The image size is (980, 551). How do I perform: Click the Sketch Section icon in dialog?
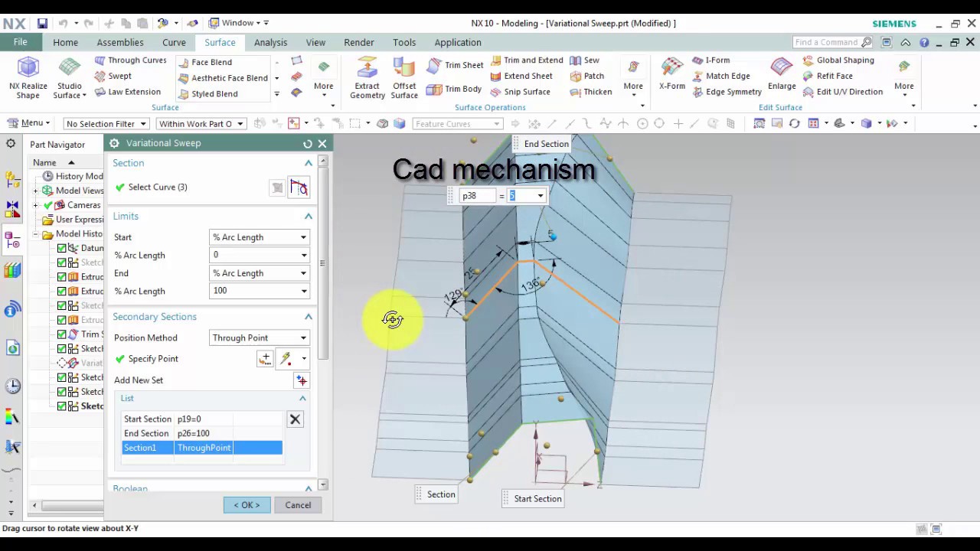[x=299, y=187]
